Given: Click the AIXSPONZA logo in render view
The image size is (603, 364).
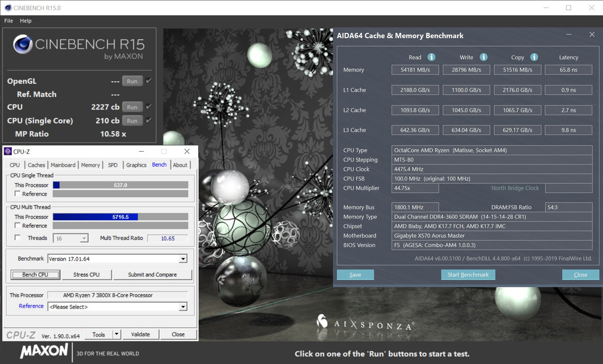Looking at the screenshot, I should pyautogui.click(x=366, y=324).
